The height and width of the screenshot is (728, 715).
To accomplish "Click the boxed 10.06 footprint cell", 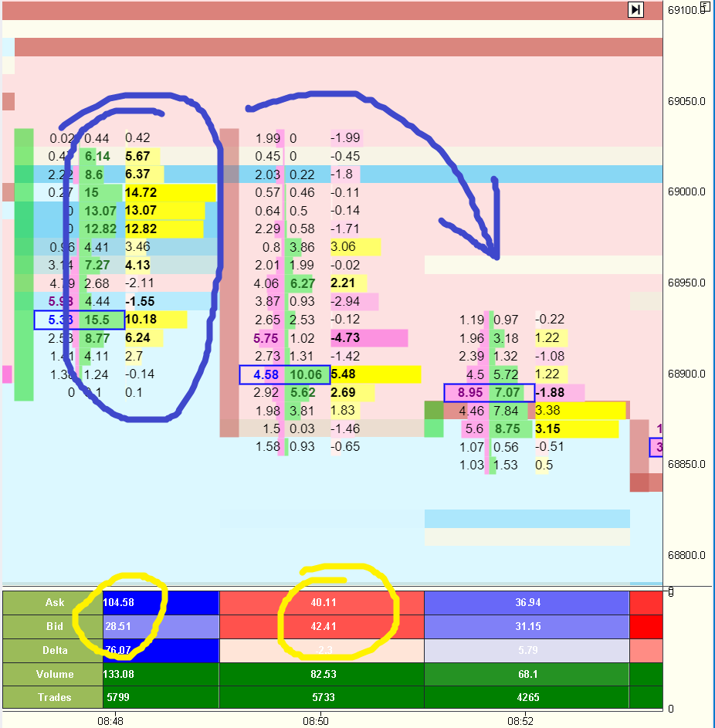I will tap(303, 374).
